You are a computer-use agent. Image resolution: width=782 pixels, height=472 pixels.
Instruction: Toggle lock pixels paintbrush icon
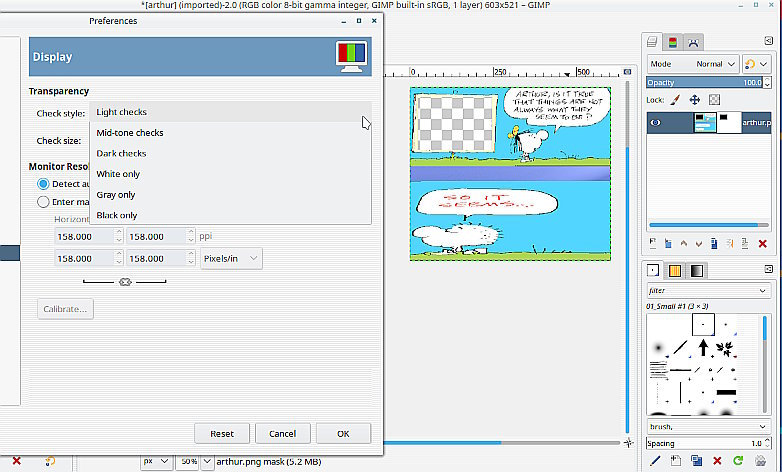[675, 100]
